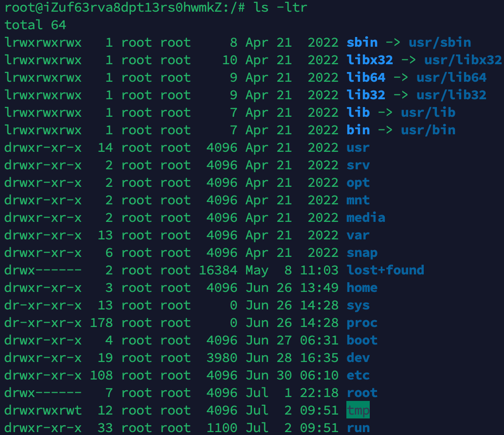This screenshot has height=435, width=504.
Task: Click the ls -ltr command text
Action: point(280,7)
